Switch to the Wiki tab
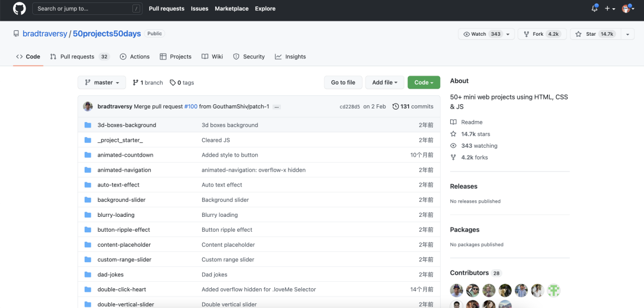644x308 pixels. (212, 57)
